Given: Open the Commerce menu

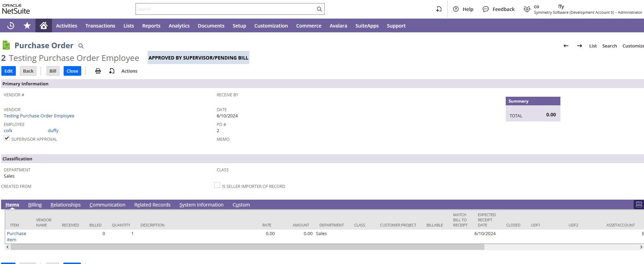Looking at the screenshot, I should point(309,25).
